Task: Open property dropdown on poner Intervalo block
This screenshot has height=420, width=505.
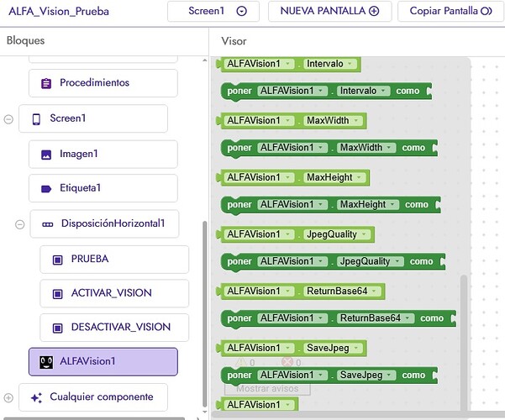Action: (x=383, y=91)
